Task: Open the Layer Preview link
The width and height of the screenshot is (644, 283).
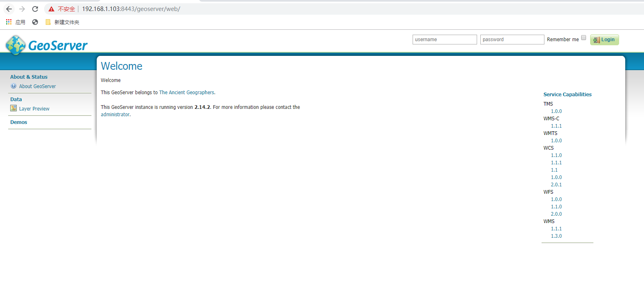Action: pos(34,109)
